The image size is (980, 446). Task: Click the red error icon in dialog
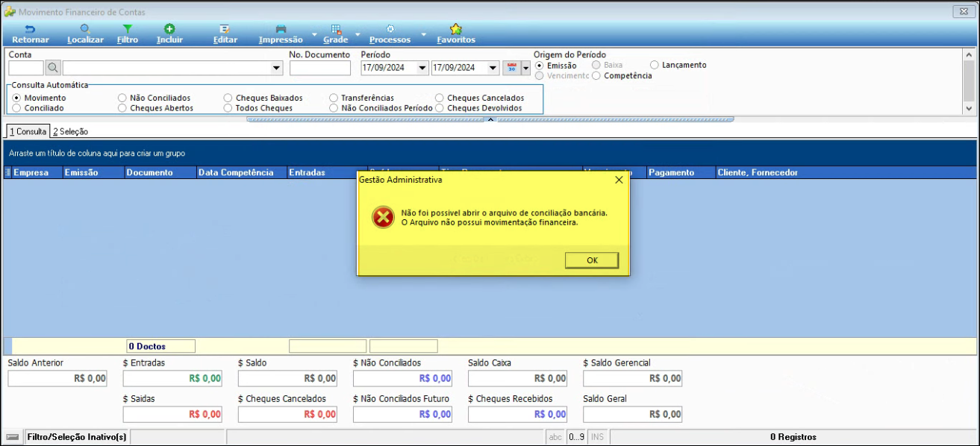pyautogui.click(x=383, y=217)
